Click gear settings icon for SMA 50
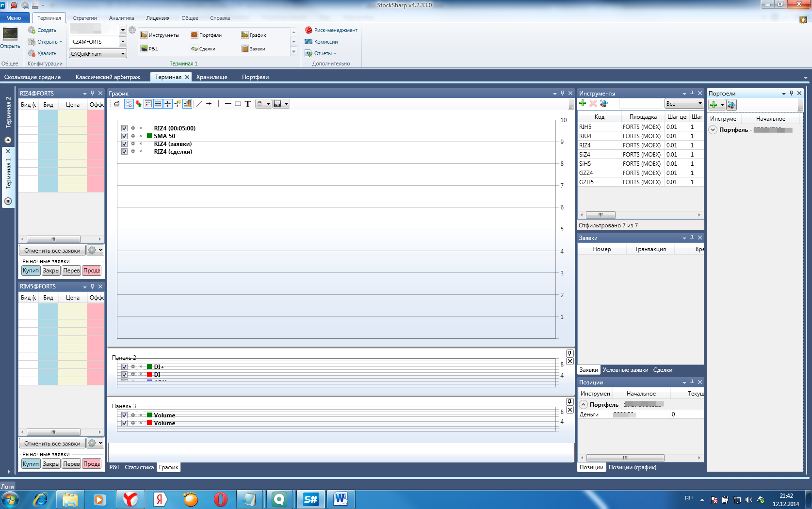 click(x=133, y=136)
